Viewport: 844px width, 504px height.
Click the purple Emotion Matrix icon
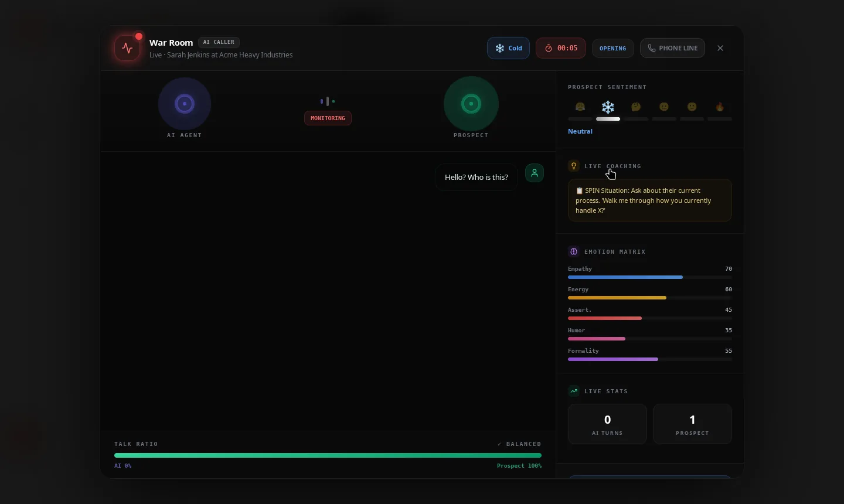(574, 251)
